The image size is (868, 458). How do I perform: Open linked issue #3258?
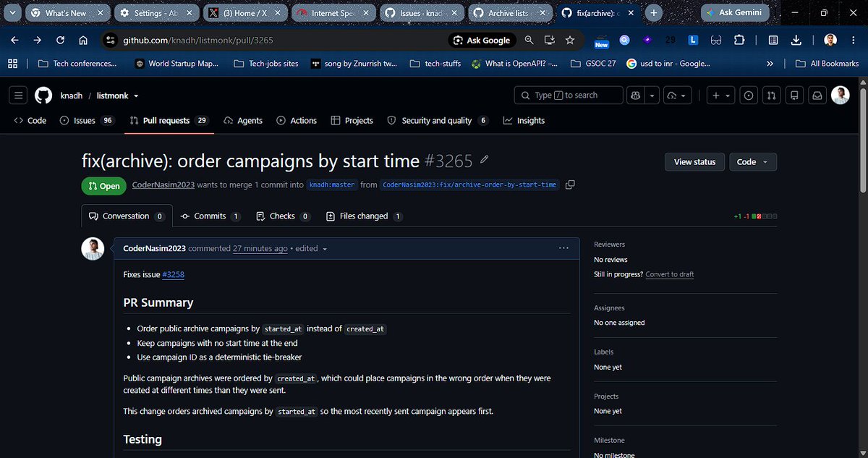click(174, 275)
